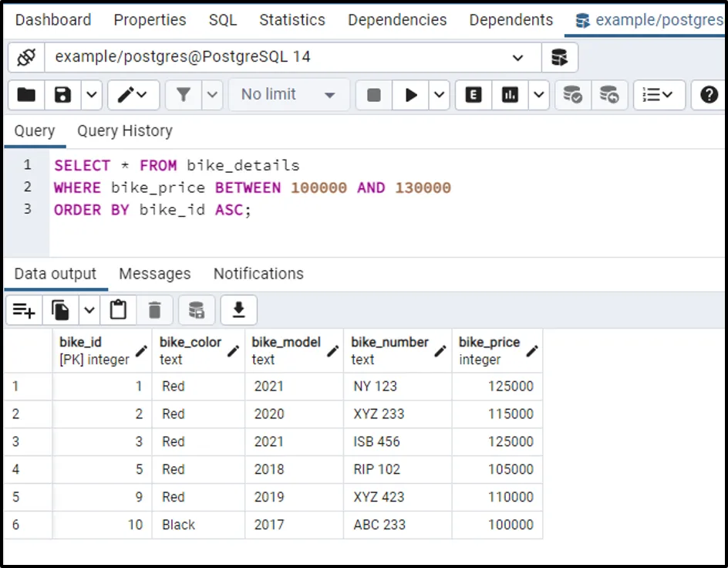Go to the Statistics tab
728x568 pixels.
[292, 20]
